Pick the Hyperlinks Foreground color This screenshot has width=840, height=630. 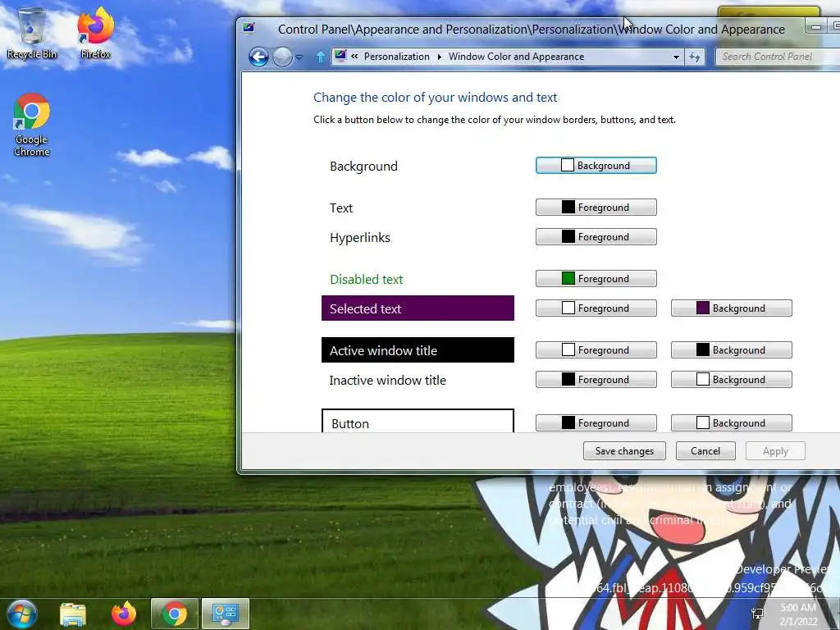(x=596, y=237)
